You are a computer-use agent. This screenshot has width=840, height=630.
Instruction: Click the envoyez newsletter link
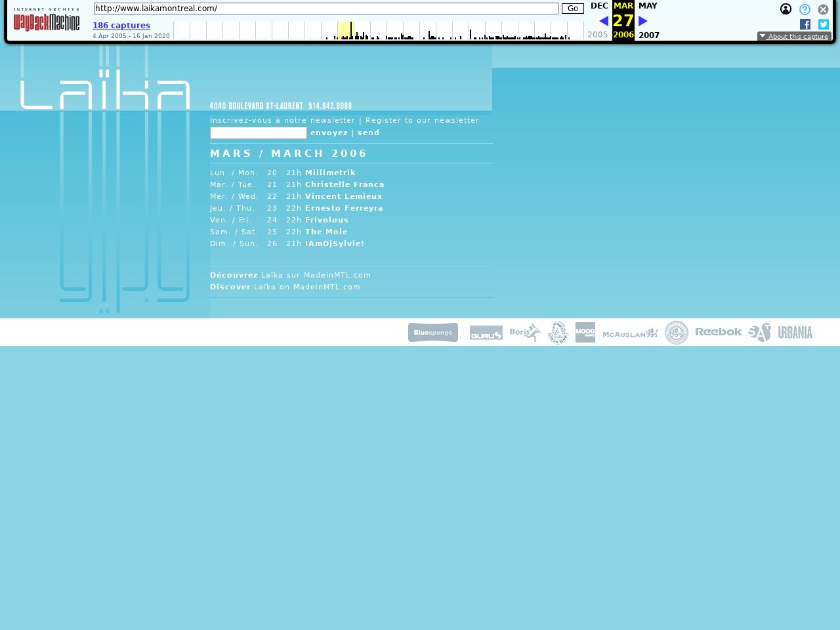[329, 133]
